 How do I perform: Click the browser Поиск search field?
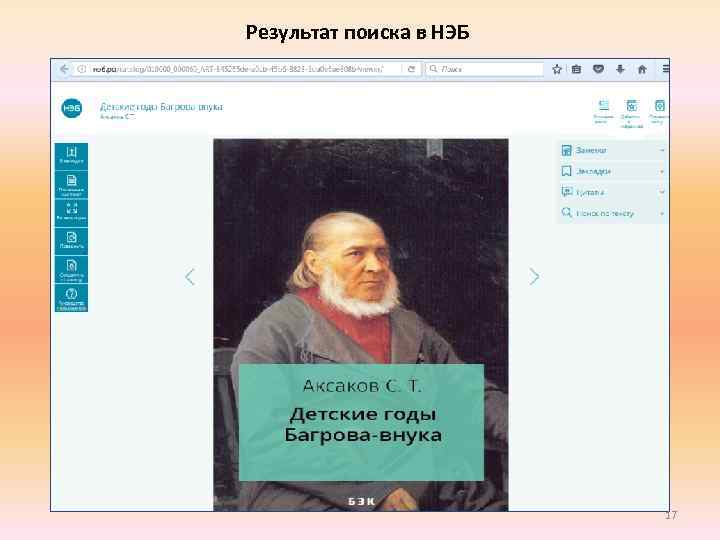click(x=485, y=69)
